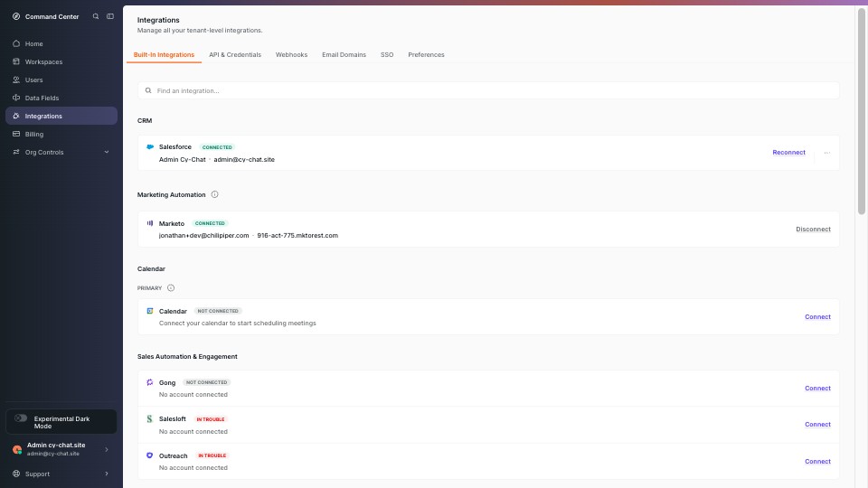Show info for Marketing Automation section

[x=215, y=194]
